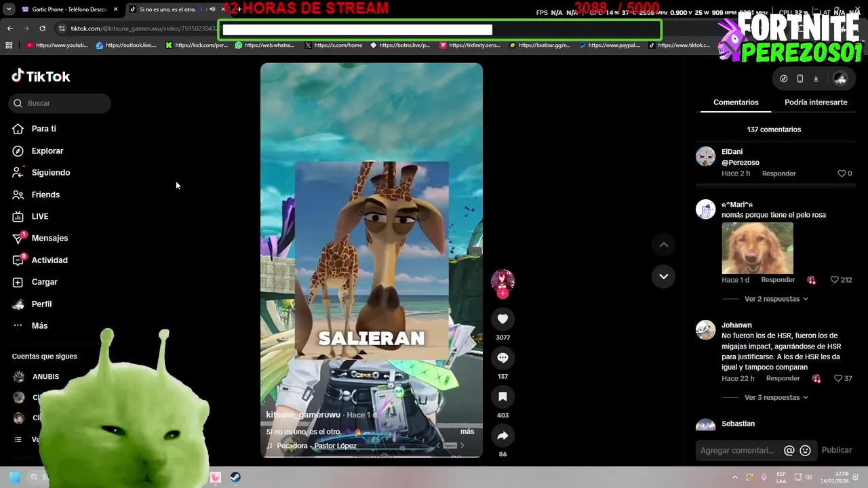This screenshot has height=488, width=868.
Task: Open the browser tab search dropdown
Action: (9, 9)
